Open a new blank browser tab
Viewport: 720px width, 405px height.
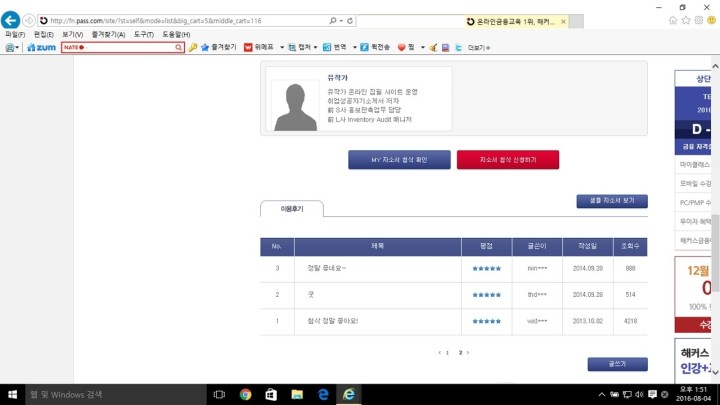click(576, 22)
